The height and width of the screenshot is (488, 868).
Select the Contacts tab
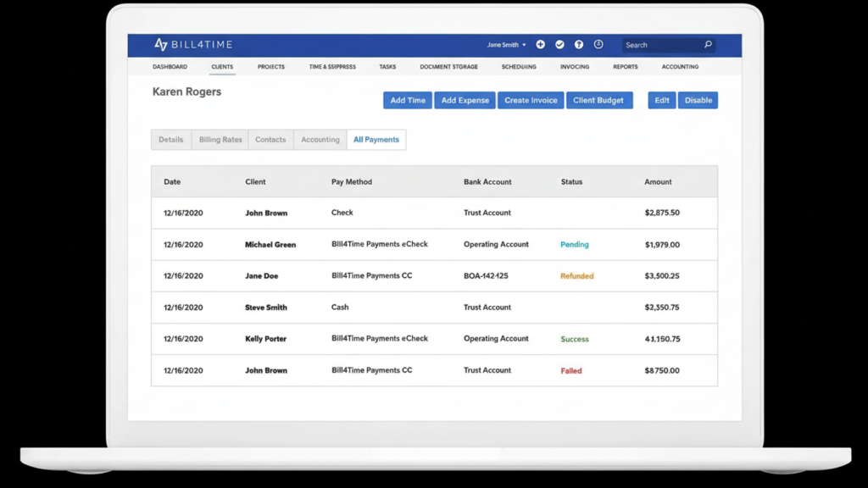tap(270, 140)
